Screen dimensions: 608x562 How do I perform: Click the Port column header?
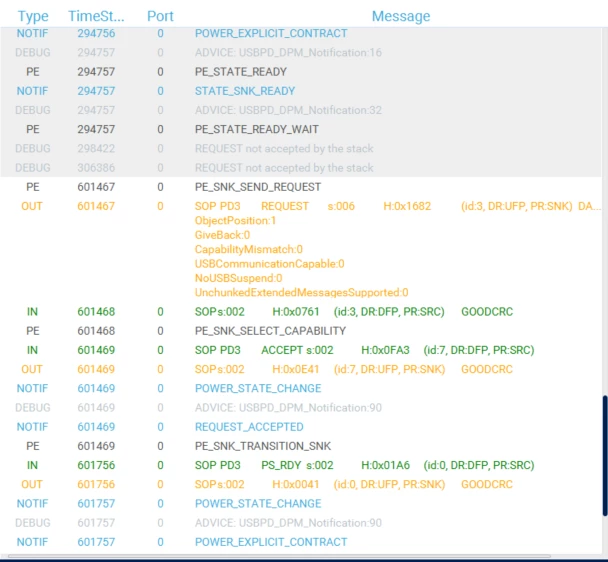click(160, 16)
